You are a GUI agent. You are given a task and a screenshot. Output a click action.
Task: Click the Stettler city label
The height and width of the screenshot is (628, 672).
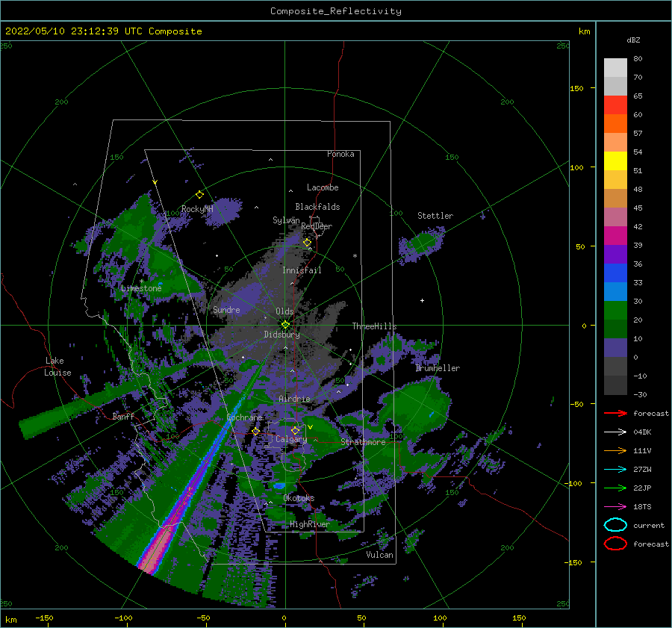(435, 216)
